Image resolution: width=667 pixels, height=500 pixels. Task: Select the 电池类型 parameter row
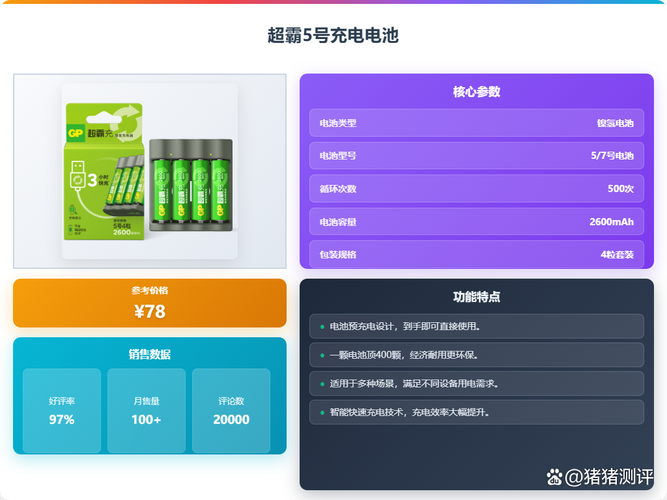pyautogui.click(x=476, y=123)
